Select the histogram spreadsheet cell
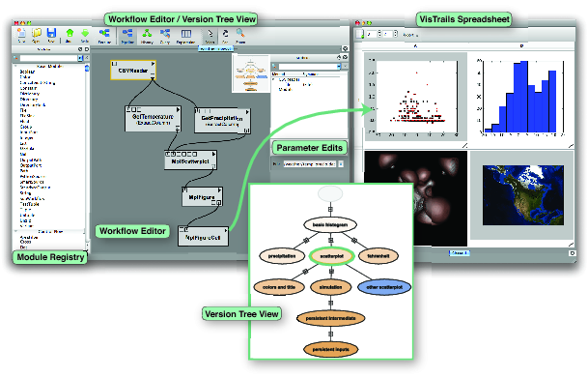 [x=521, y=97]
